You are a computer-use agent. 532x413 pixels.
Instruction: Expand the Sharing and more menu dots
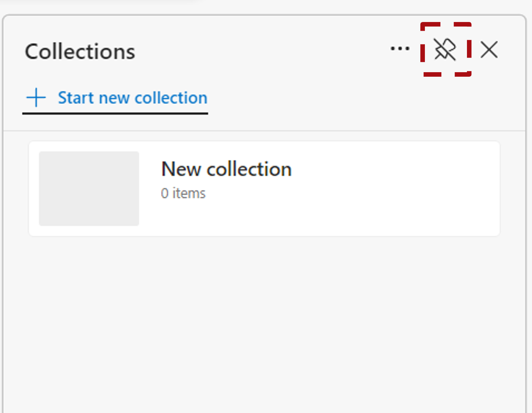coord(400,49)
